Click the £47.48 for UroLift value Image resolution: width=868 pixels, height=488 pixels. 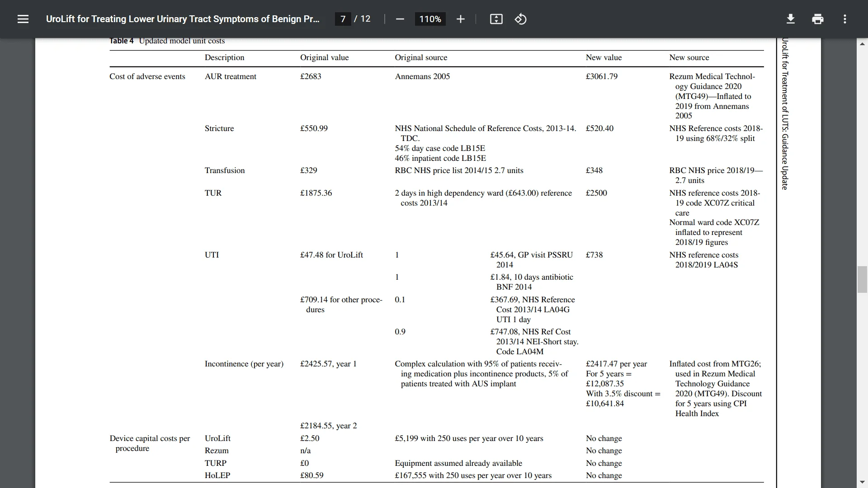[x=331, y=255]
